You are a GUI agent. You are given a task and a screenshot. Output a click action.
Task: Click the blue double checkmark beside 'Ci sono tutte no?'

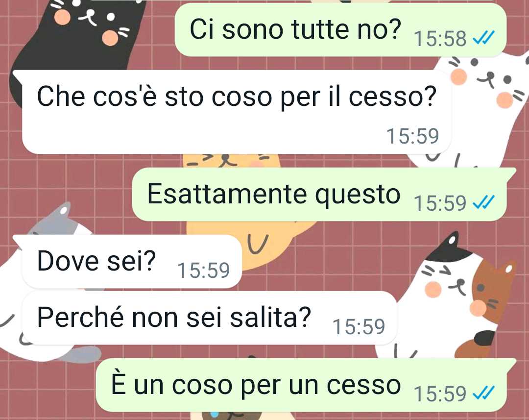484,37
